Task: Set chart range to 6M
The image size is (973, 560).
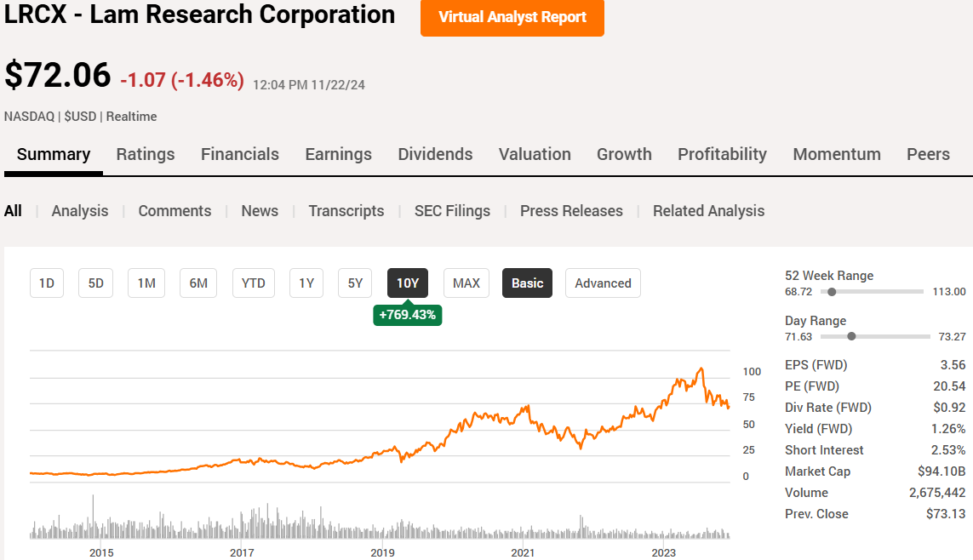Action: 198,283
